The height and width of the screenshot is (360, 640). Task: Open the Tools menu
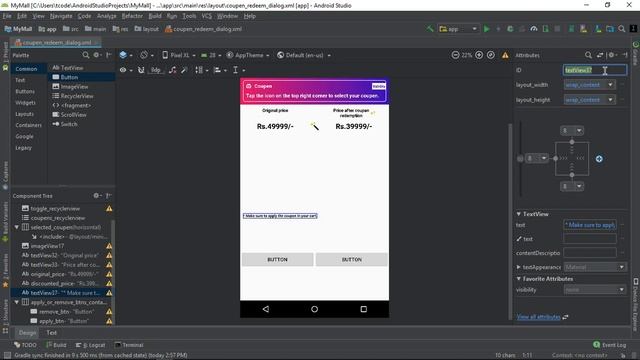189,16
